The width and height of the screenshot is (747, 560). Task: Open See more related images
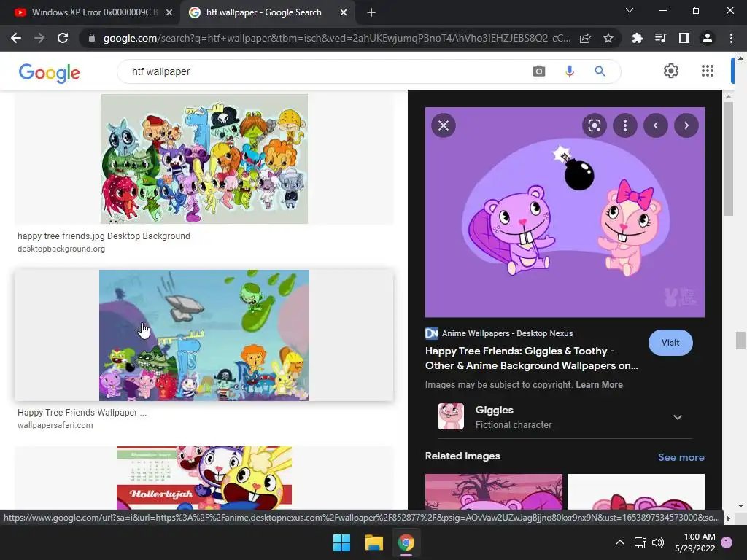681,457
